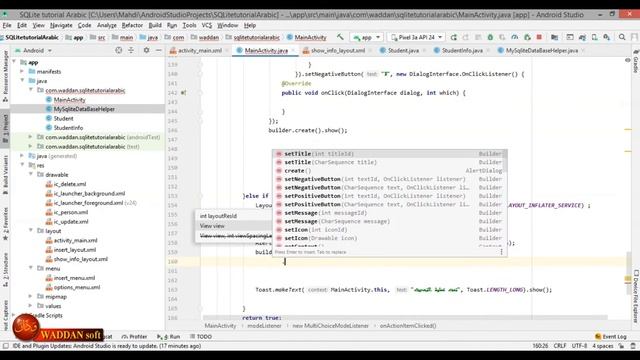Open the Build menu
This screenshot has height=360, width=640.
pyautogui.click(x=155, y=25)
